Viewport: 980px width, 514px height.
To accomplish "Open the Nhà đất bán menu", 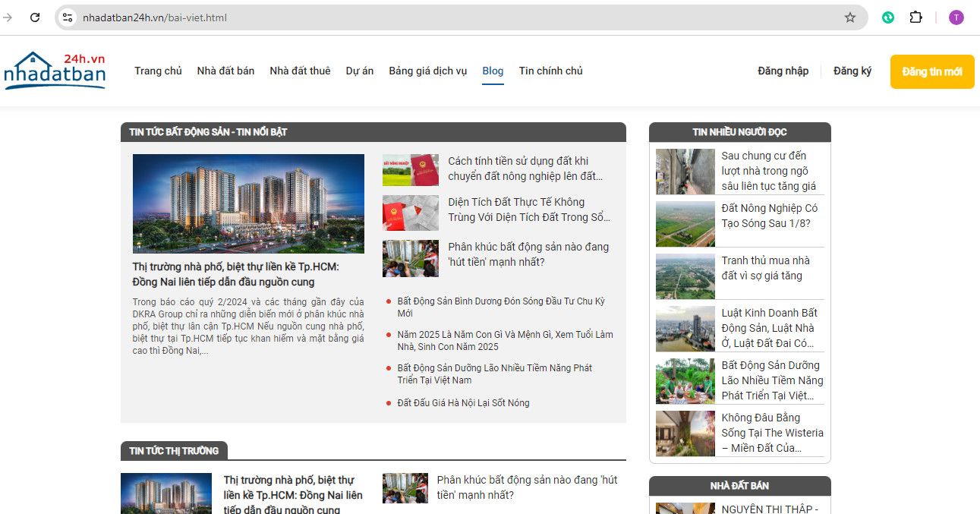I will point(225,71).
